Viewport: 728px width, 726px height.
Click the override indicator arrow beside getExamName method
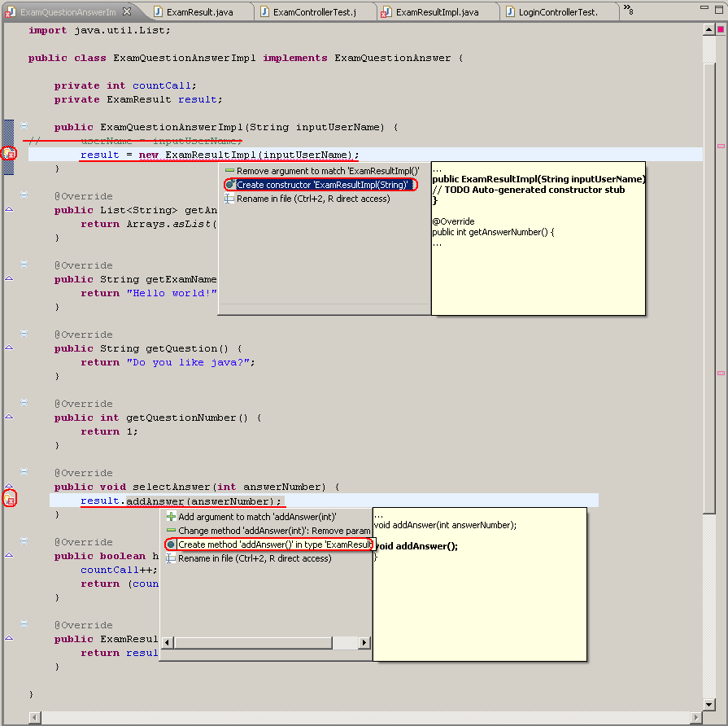click(8, 278)
